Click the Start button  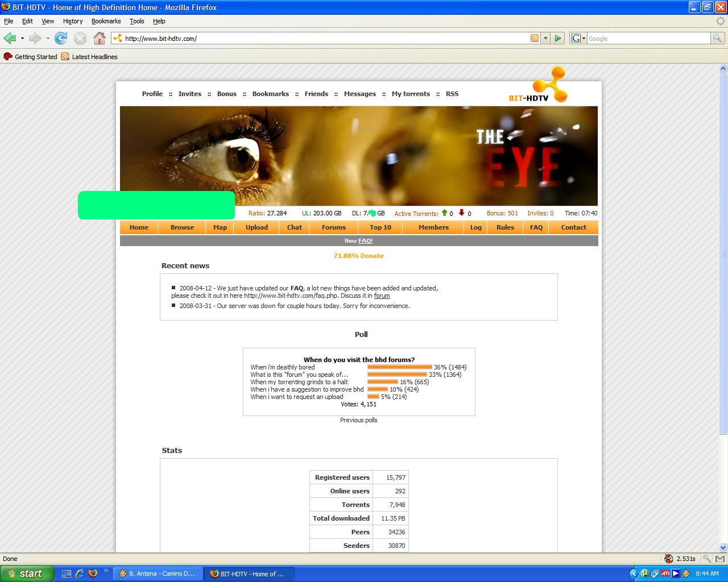point(27,573)
